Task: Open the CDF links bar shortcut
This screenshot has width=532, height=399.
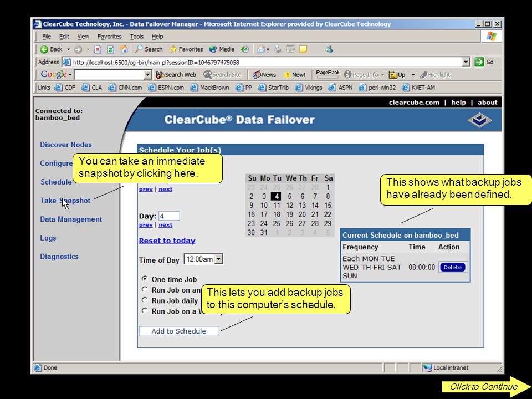Action: pos(65,88)
